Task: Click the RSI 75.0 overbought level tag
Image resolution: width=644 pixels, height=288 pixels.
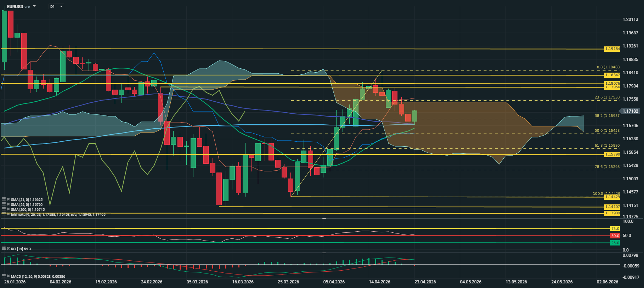Action: [x=615, y=228]
